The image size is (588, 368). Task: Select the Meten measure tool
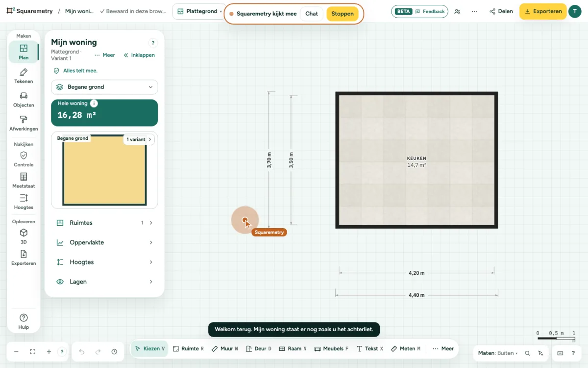click(x=406, y=349)
